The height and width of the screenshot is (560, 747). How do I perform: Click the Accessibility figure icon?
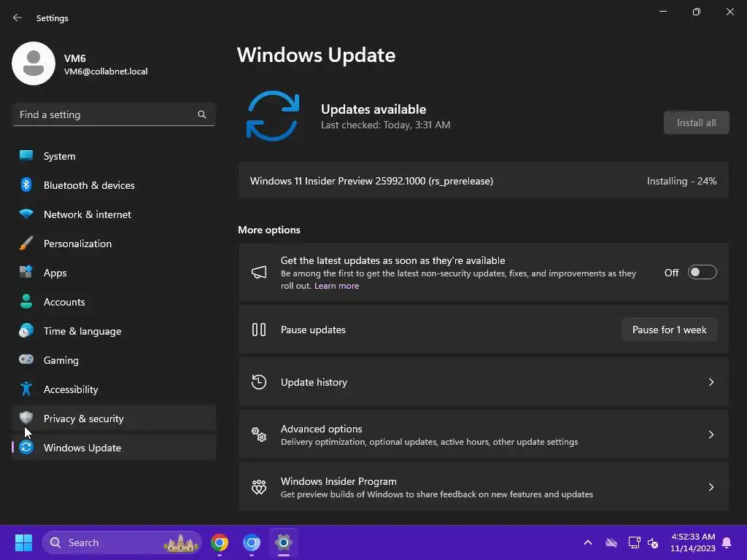26,389
